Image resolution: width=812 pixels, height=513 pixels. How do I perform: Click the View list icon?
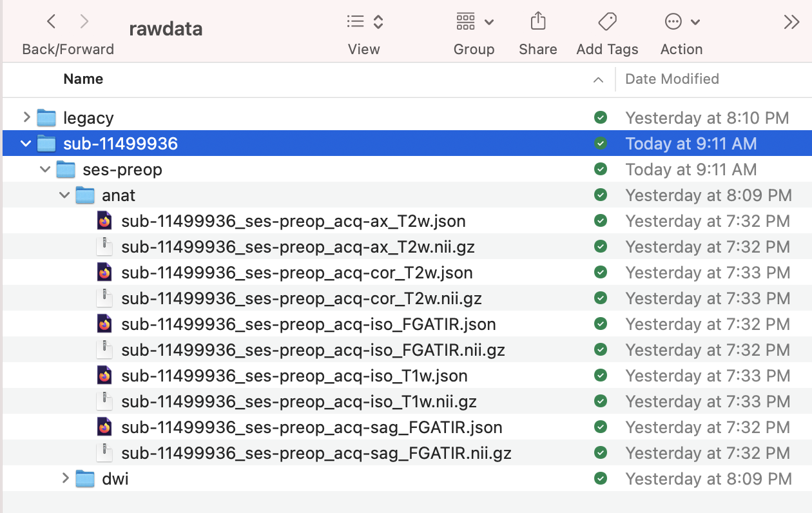(x=355, y=21)
